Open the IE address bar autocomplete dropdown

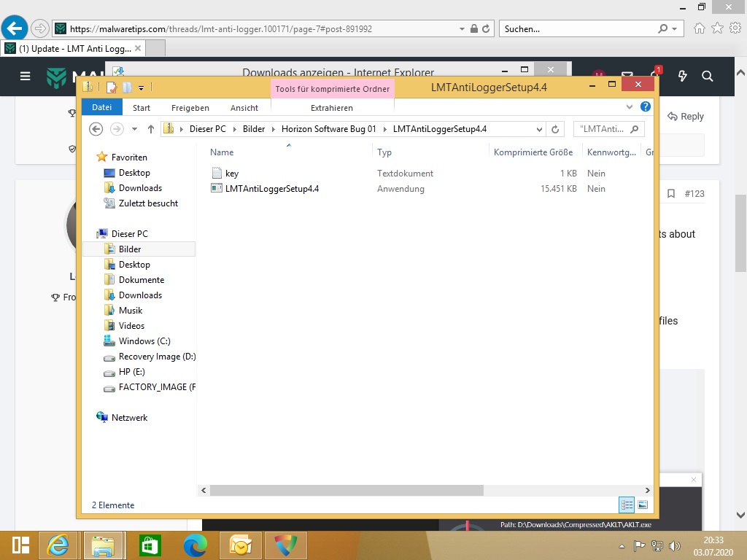[x=462, y=28]
